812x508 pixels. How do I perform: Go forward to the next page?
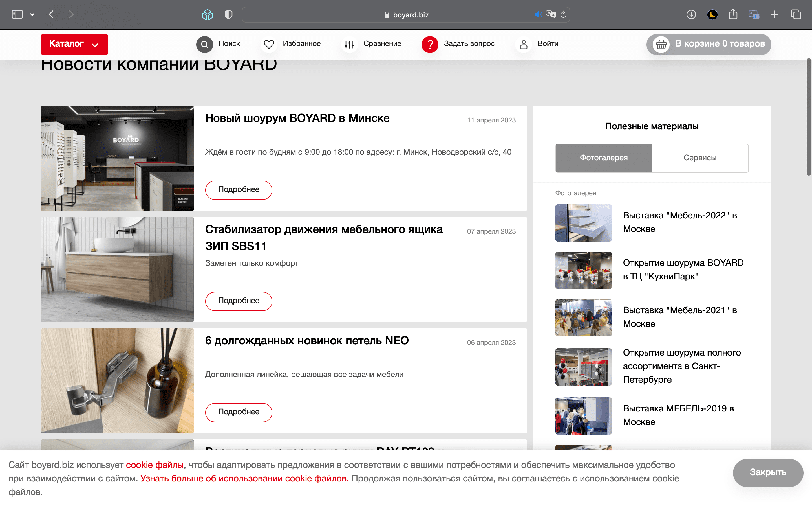tap(71, 14)
